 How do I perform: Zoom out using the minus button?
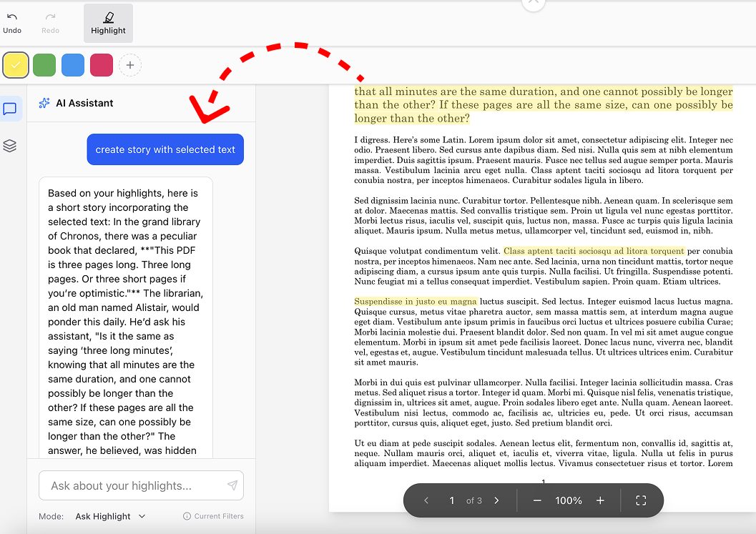[x=537, y=500]
